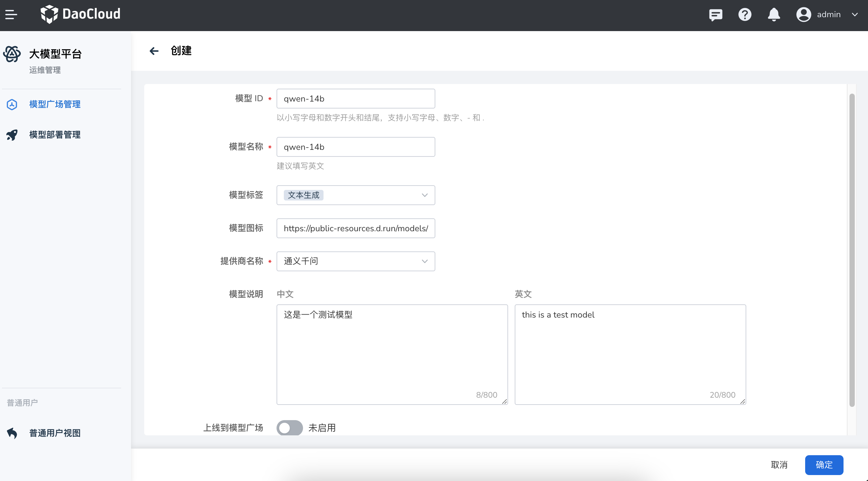Go back using the arrow icon

[x=154, y=51]
